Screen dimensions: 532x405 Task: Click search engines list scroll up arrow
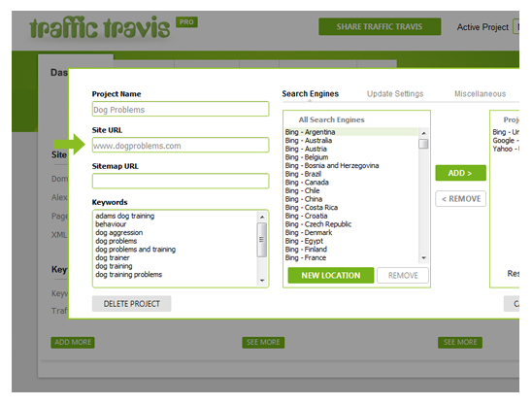423,133
